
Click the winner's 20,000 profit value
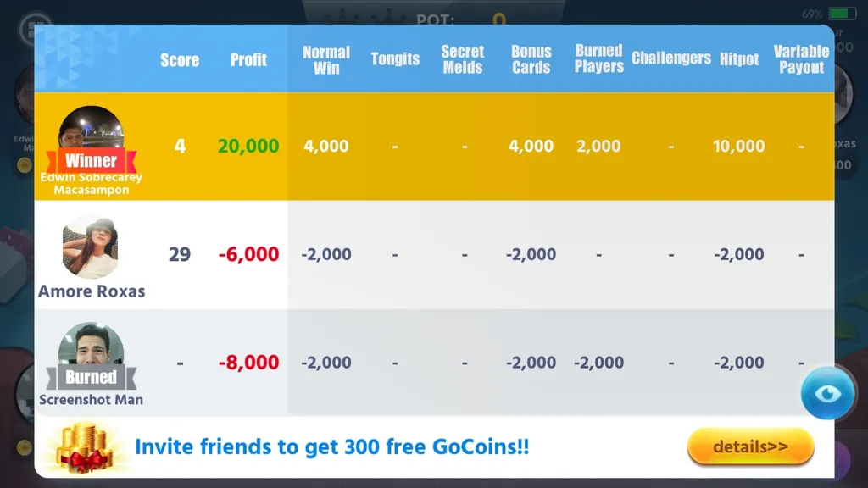(x=248, y=146)
